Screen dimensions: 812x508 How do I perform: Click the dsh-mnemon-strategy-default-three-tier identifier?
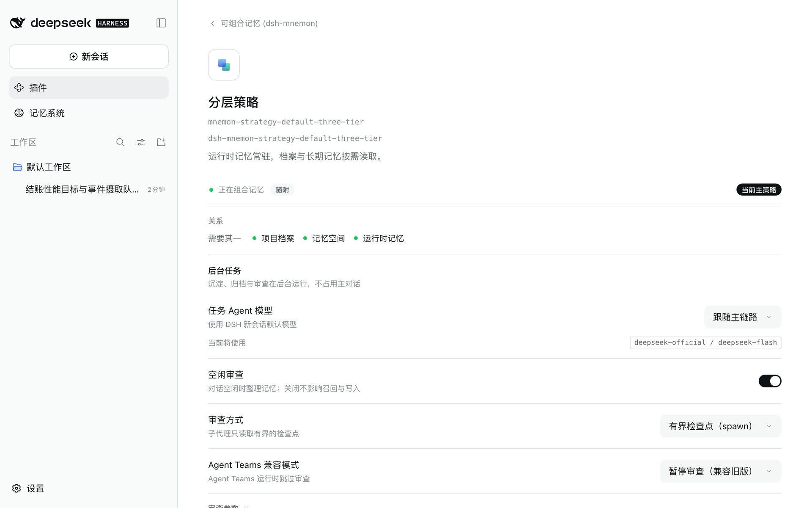(x=295, y=138)
